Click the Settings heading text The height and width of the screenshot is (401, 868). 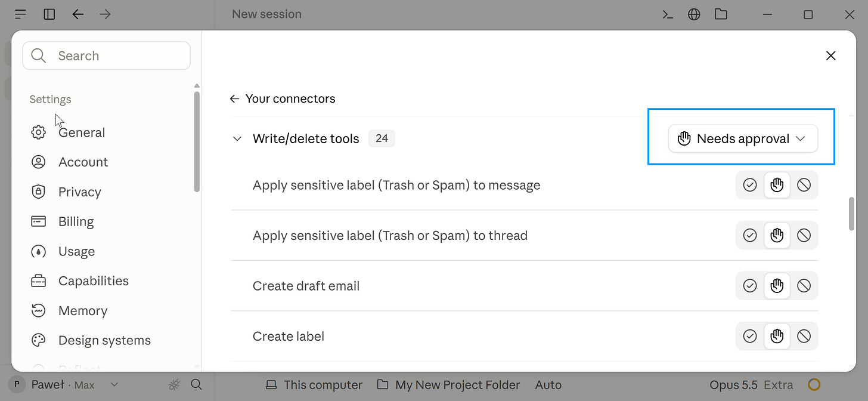tap(50, 99)
